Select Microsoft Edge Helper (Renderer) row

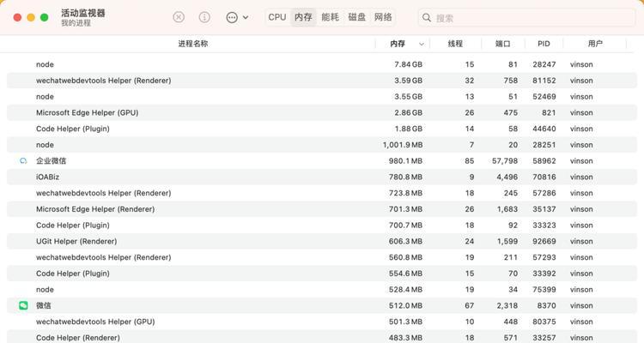322,209
